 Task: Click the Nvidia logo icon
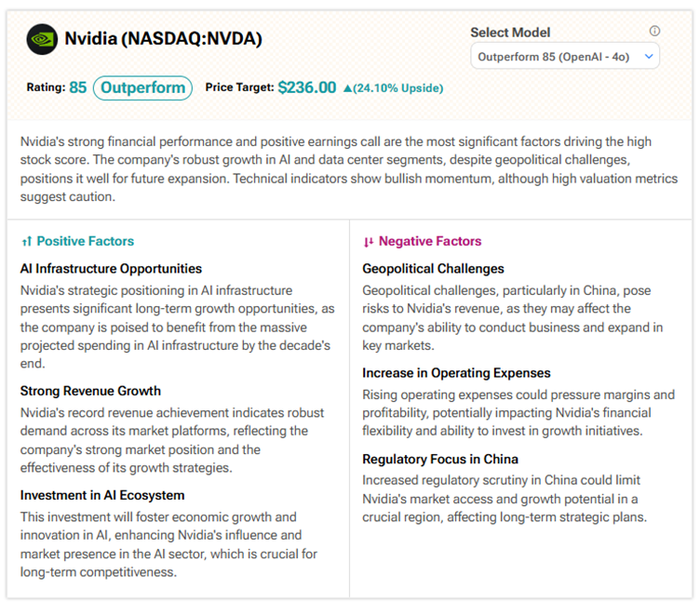pos(42,39)
